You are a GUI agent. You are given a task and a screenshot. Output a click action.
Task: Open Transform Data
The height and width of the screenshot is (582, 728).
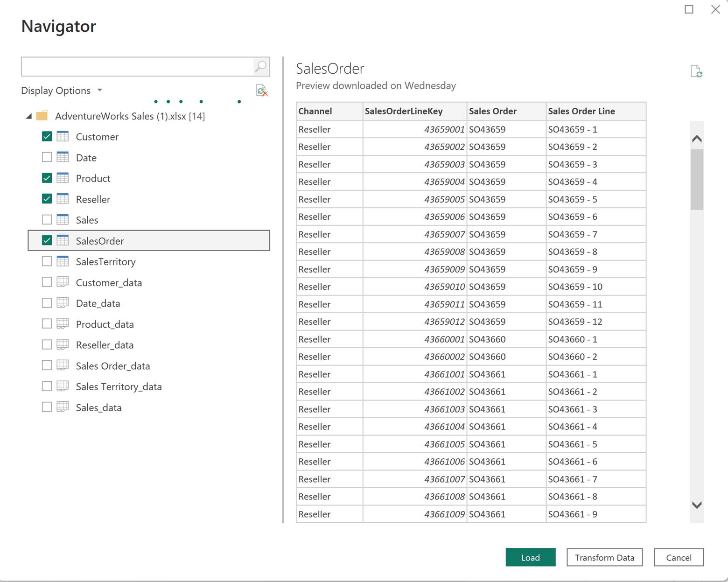point(604,557)
